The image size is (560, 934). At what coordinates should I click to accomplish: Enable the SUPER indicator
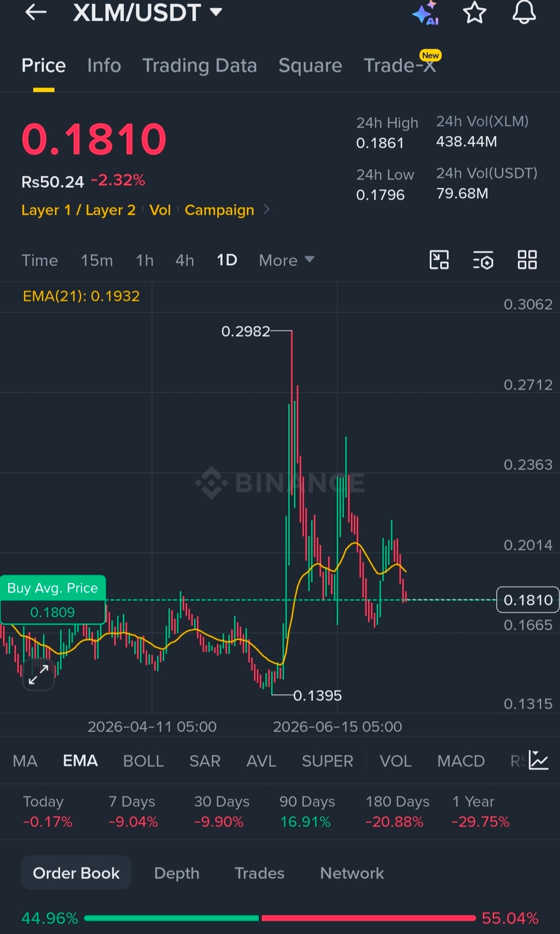tap(327, 761)
